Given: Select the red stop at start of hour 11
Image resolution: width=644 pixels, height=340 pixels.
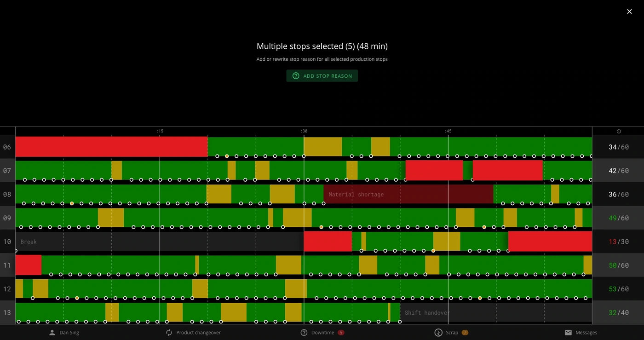Looking at the screenshot, I should pos(29,265).
